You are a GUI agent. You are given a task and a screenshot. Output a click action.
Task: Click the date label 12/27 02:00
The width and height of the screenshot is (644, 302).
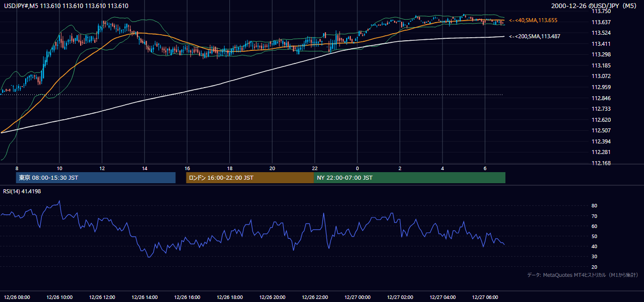click(x=400, y=297)
